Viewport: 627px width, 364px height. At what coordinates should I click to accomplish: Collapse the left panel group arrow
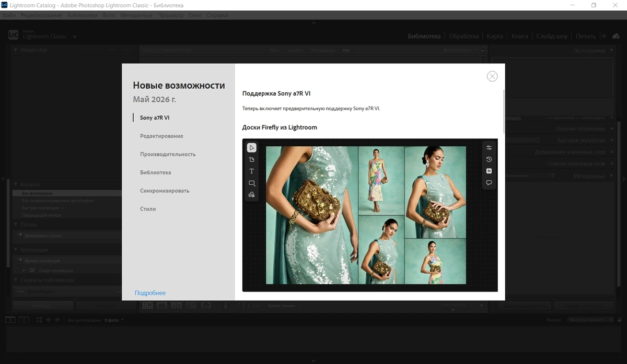click(3, 179)
